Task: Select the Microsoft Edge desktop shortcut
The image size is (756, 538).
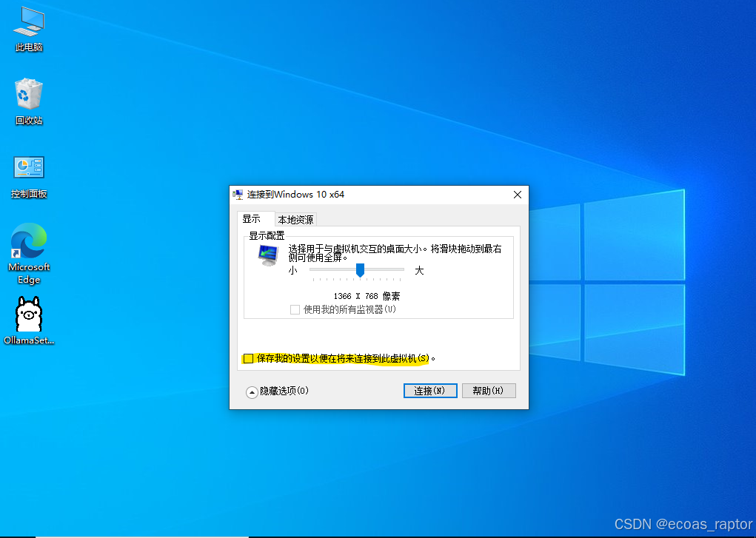Action: [29, 253]
